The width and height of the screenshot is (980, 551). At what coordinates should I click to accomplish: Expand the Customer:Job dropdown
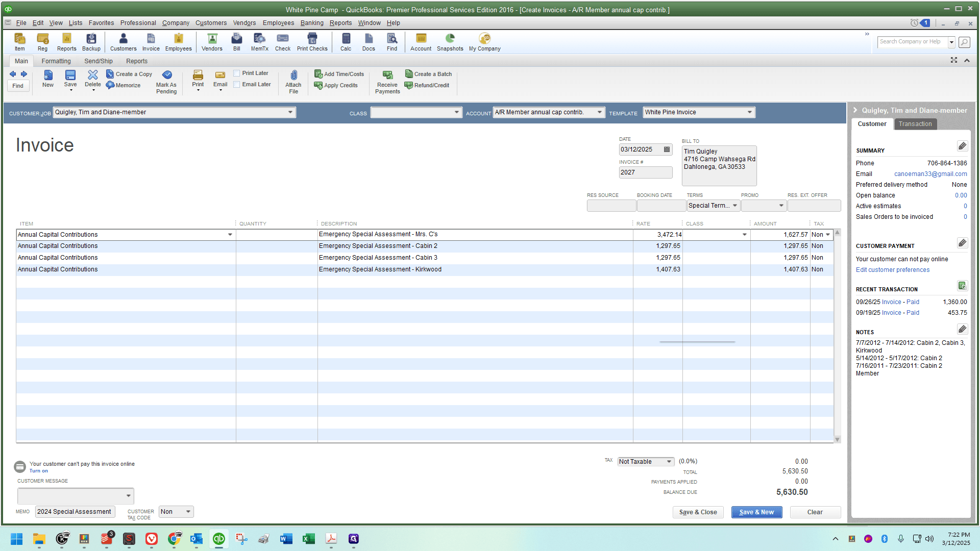coord(290,112)
